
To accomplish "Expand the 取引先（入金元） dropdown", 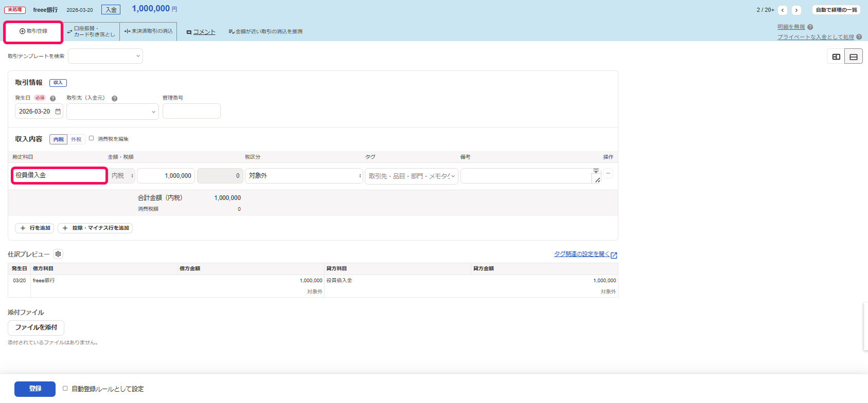I will tap(113, 112).
